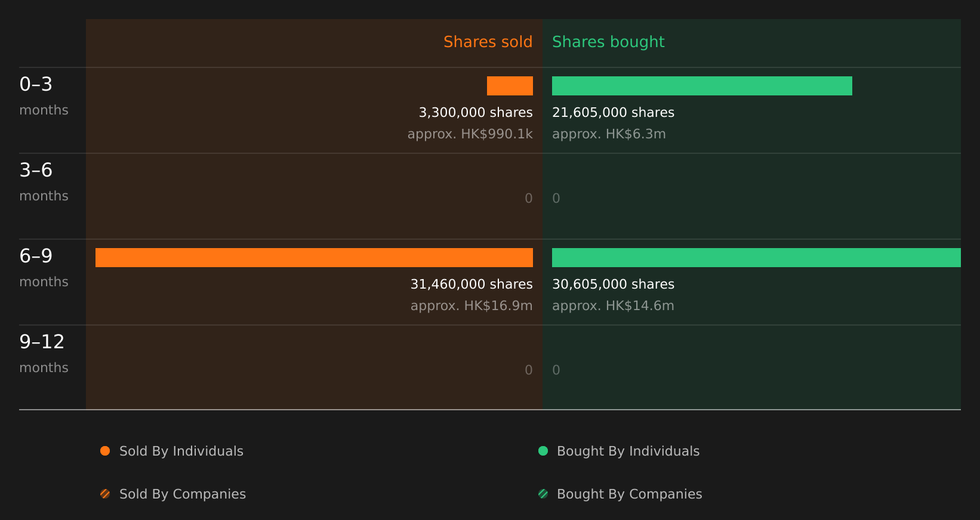Click the '21,605,000 shares' value
Image resolution: width=980 pixels, height=520 pixels.
613,113
